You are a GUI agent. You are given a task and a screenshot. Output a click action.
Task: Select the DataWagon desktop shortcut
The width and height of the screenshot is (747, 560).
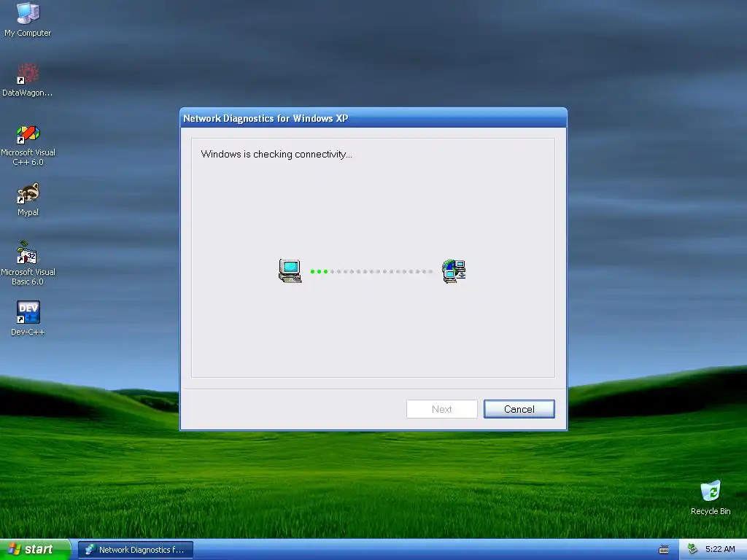[28, 80]
